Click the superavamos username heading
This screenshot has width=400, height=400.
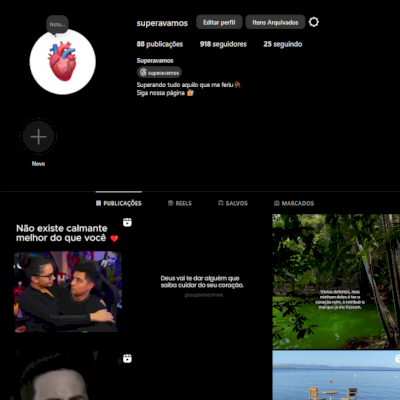coord(162,23)
